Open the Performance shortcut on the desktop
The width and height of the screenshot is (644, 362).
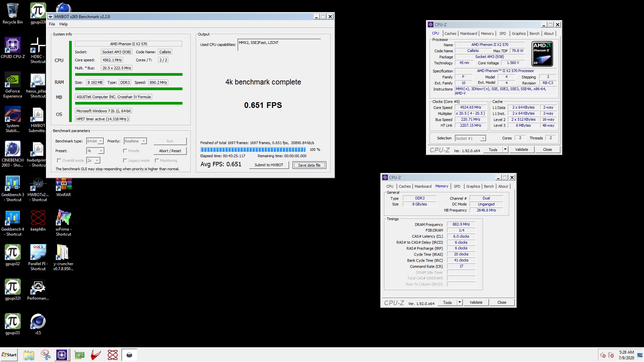[x=38, y=289]
